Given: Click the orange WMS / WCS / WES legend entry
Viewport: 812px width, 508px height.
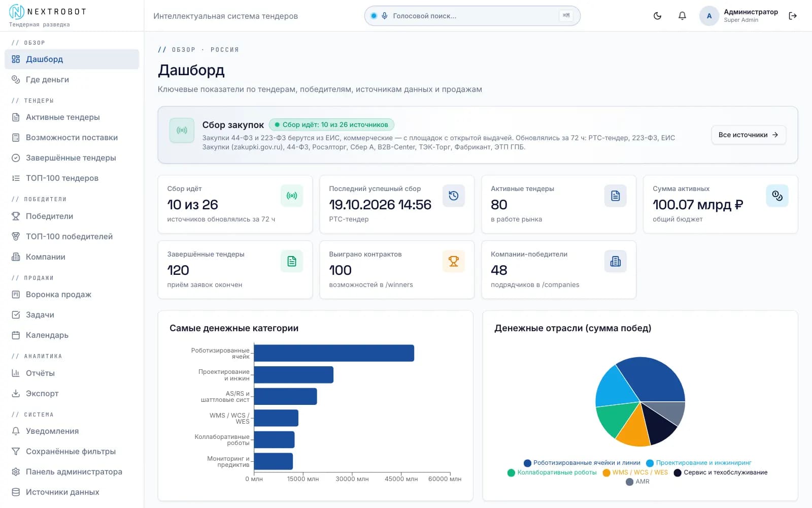Looking at the screenshot, I should tap(635, 472).
